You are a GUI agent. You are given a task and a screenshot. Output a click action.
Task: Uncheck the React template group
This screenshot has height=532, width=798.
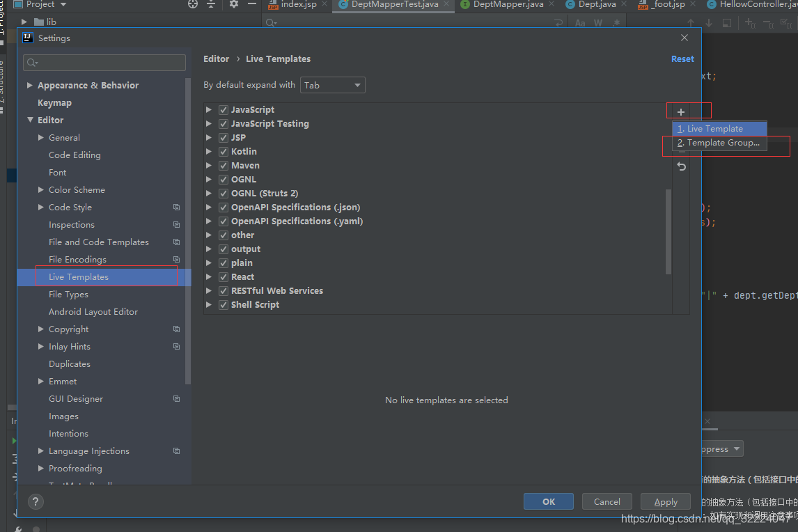click(x=224, y=277)
